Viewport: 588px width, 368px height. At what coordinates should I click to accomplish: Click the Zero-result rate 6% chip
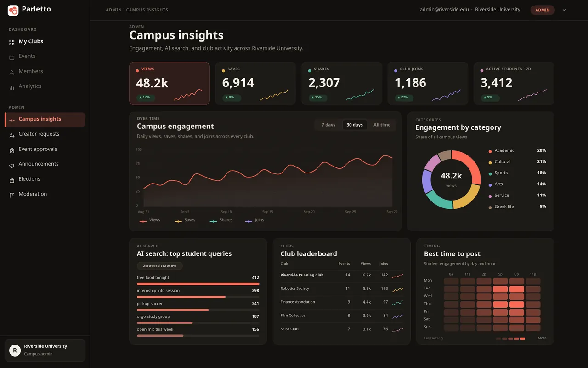click(159, 266)
